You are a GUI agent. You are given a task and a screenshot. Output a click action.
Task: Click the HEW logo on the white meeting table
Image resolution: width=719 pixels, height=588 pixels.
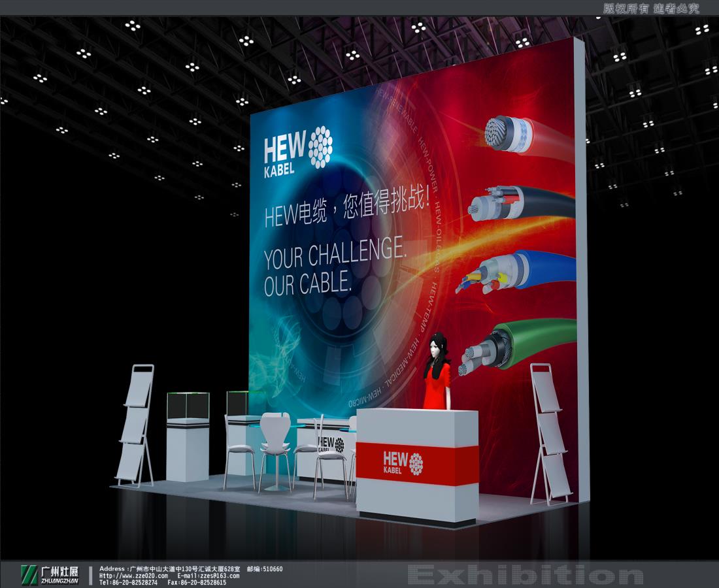click(x=330, y=444)
